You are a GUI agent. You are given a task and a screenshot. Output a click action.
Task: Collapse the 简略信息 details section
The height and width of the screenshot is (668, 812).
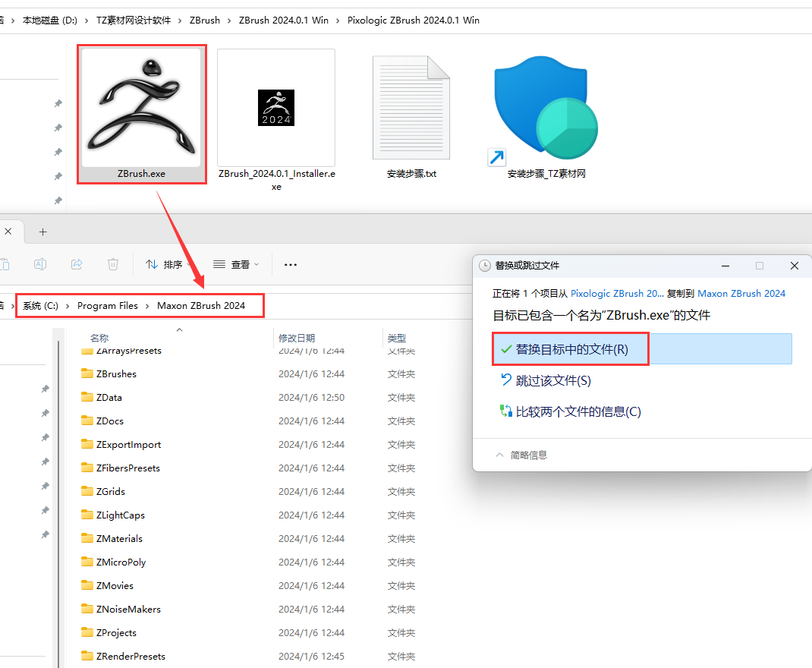[x=521, y=455]
